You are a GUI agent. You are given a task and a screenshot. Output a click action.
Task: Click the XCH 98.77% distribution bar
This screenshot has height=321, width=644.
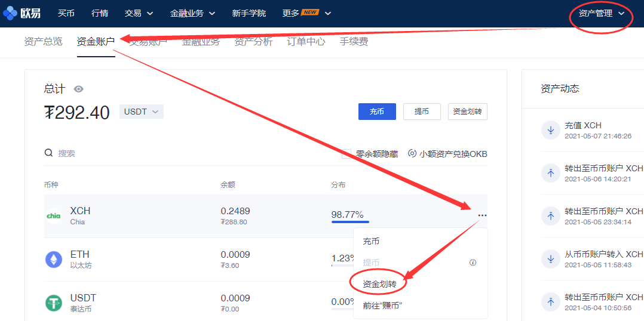350,221
